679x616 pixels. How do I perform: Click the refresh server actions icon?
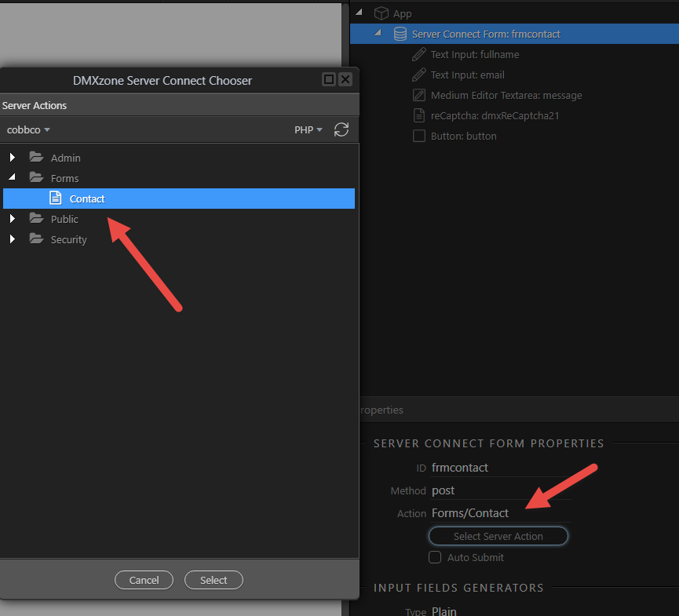341,129
